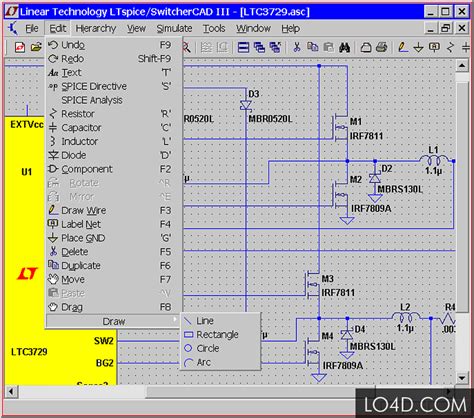The width and height of the screenshot is (474, 418).
Task: Click the horizontal scrollbar left arrow
Action: pyautogui.click(x=11, y=391)
